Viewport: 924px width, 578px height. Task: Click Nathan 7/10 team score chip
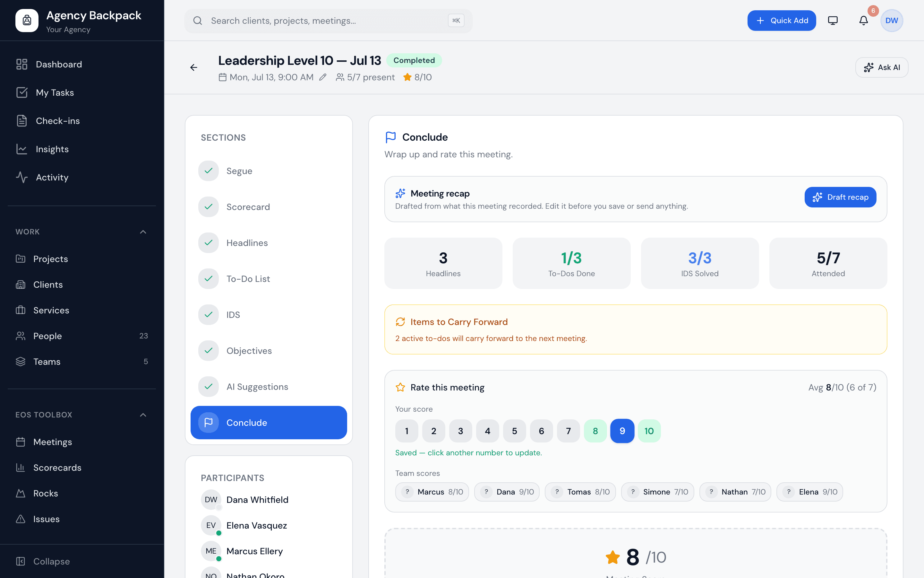(735, 492)
